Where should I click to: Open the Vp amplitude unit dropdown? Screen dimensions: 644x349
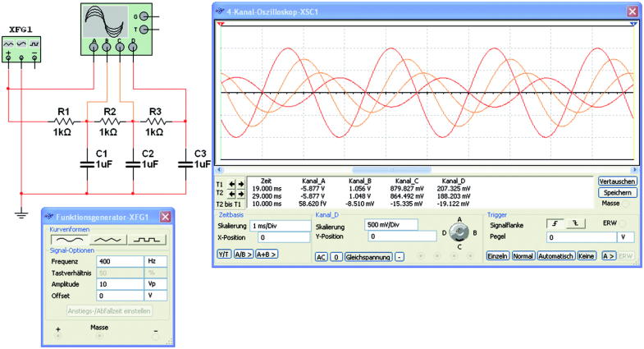(x=156, y=284)
